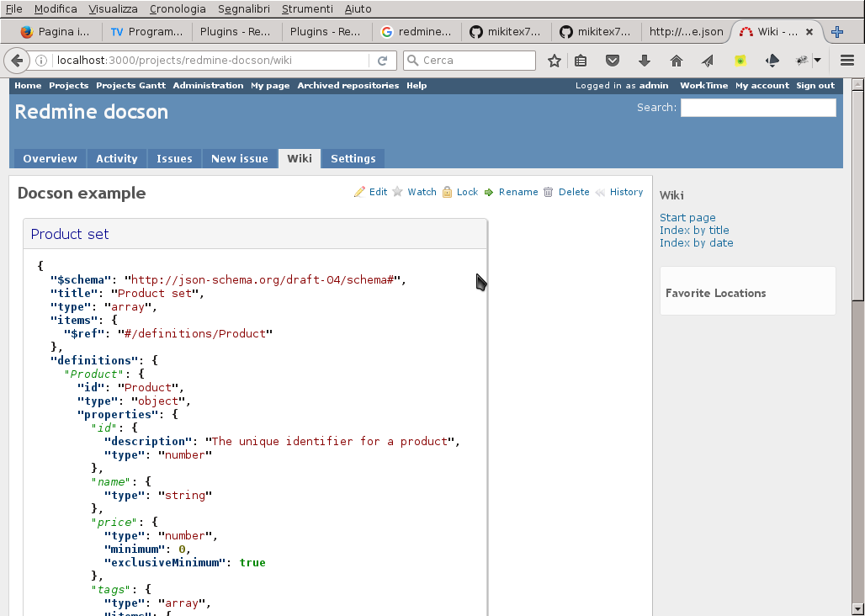Screen dimensions: 865x616
Task: Open the Segnalibri menu
Action: tap(244, 8)
